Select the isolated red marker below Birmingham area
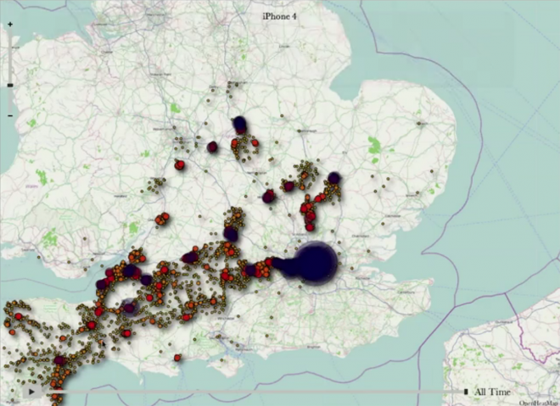 click(x=180, y=165)
